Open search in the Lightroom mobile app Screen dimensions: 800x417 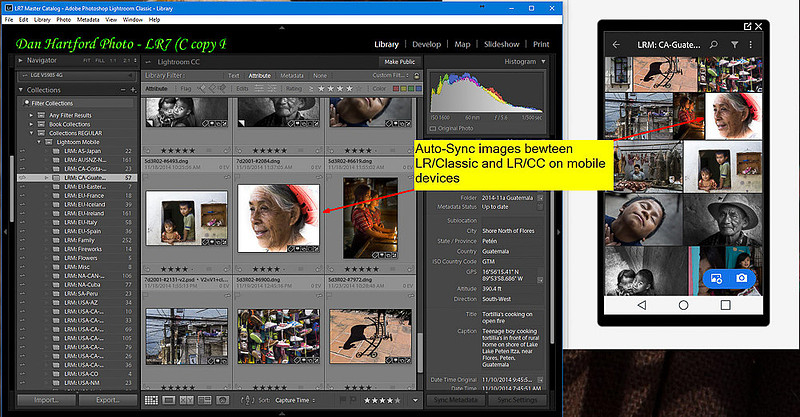click(x=714, y=45)
